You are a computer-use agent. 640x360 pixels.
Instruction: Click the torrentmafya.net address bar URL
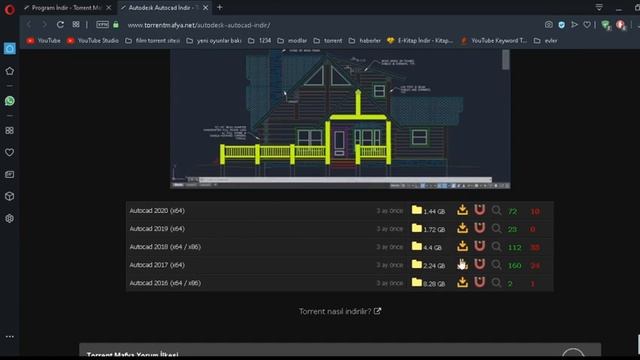pos(199,25)
